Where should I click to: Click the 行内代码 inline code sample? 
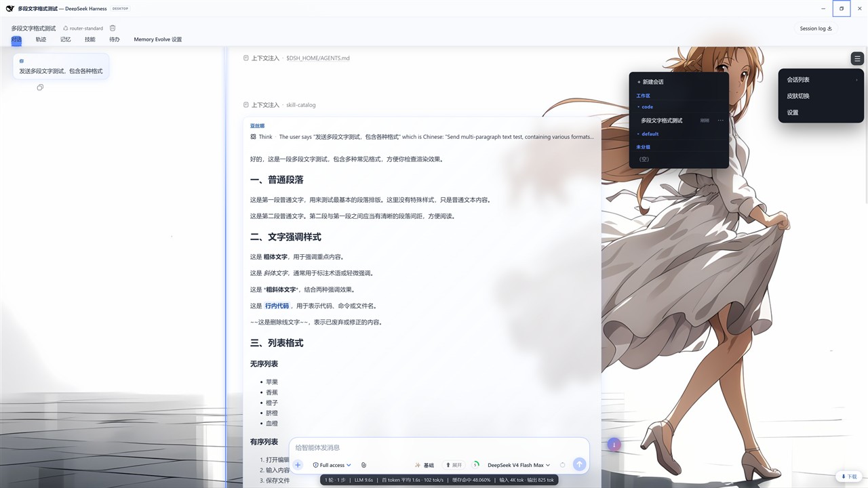pos(277,306)
